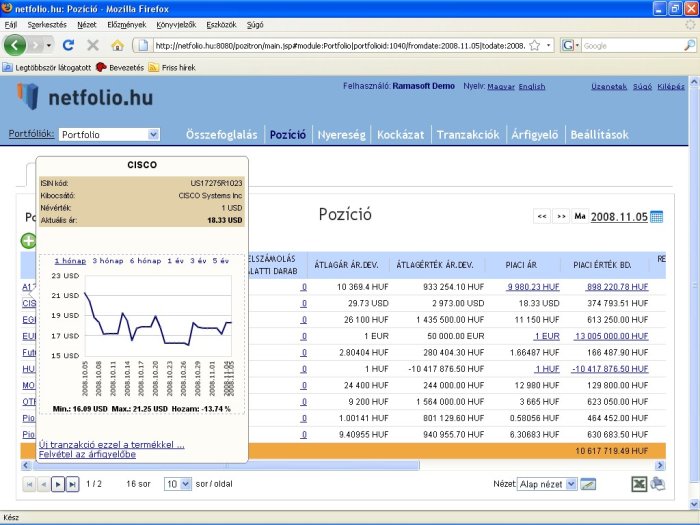Click the market price 9 980.23 HUF
The height and width of the screenshot is (525, 700).
[x=533, y=287]
